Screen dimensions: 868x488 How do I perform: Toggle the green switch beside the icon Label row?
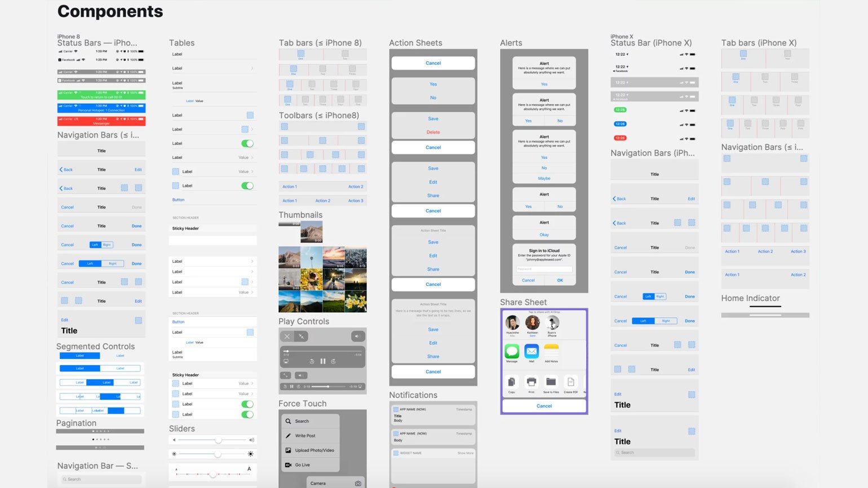click(x=247, y=186)
